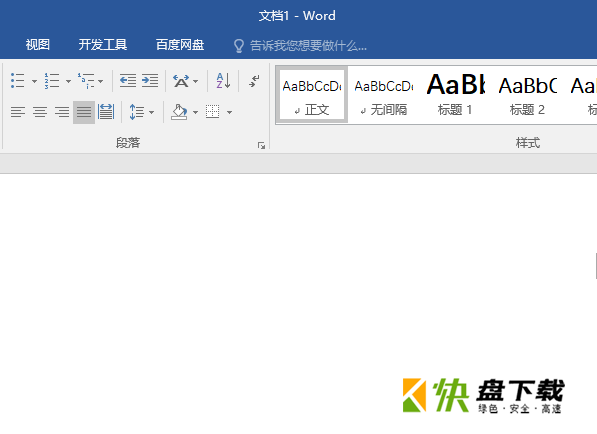Open the 视图 ribbon tab
The image size is (597, 434).
point(38,45)
